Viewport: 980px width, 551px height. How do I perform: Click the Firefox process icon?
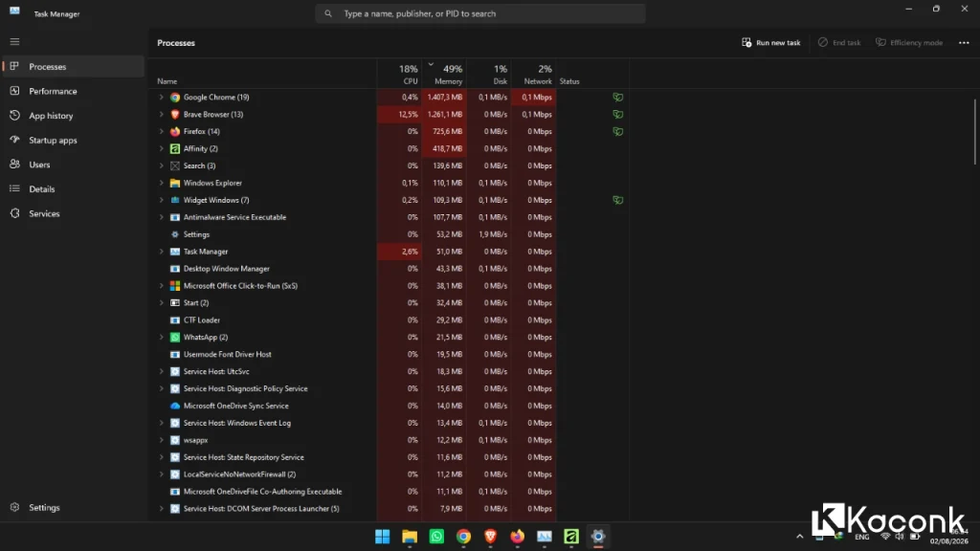175,132
